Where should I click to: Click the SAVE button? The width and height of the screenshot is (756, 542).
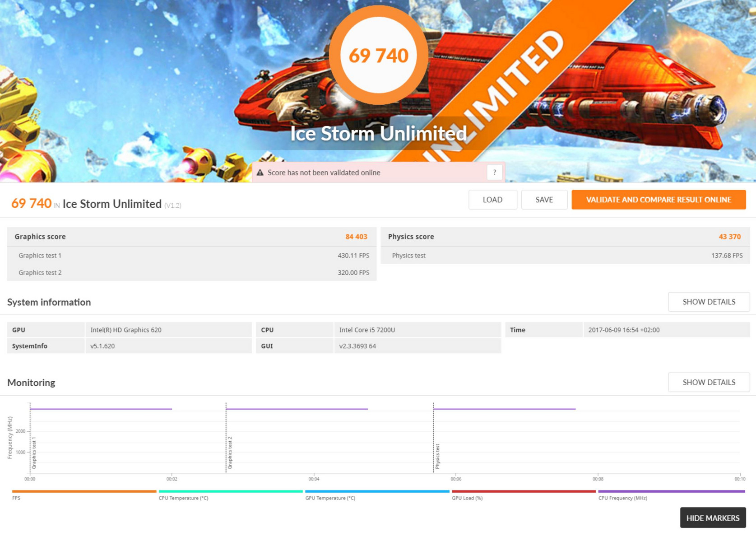click(x=544, y=200)
